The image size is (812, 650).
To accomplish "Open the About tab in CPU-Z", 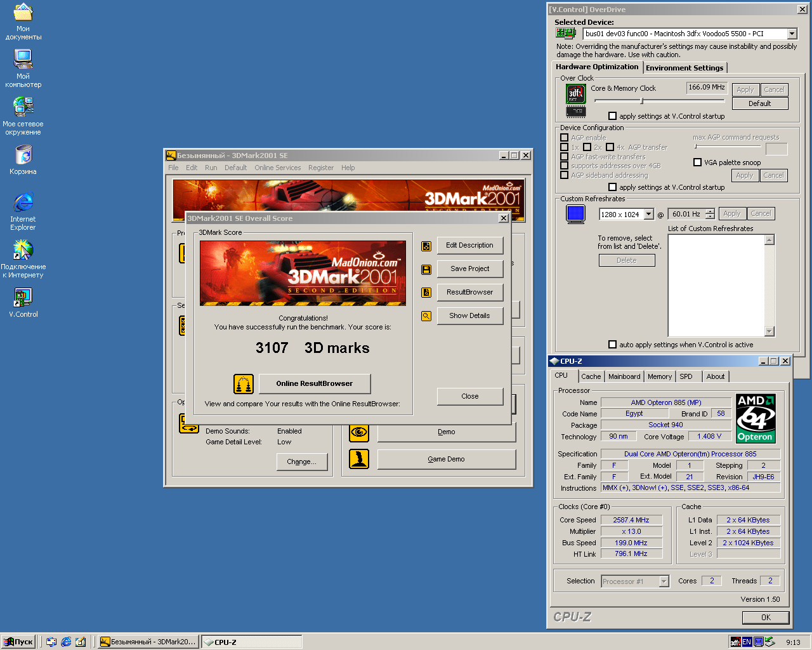I will (716, 376).
